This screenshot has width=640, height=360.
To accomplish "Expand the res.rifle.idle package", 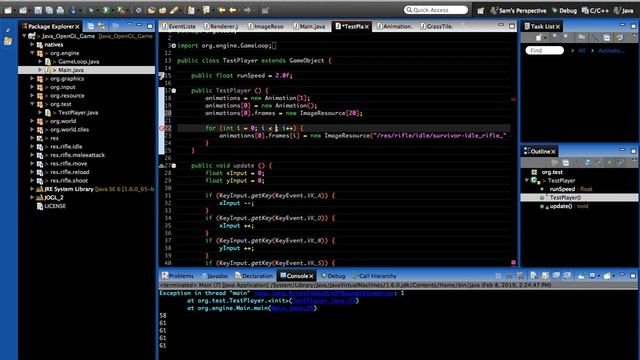I will (x=32, y=147).
